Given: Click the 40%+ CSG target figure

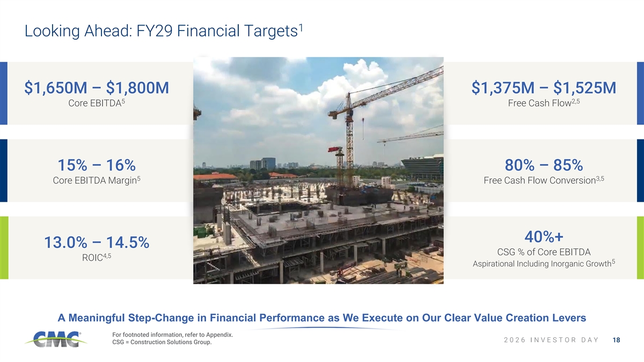Looking at the screenshot, I should (x=544, y=236).
